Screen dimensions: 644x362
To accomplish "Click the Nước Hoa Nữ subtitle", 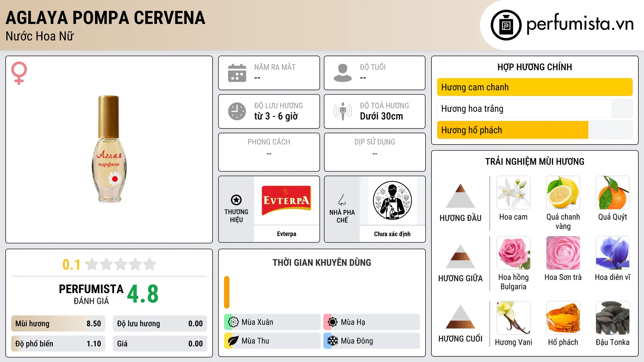I will [40, 36].
